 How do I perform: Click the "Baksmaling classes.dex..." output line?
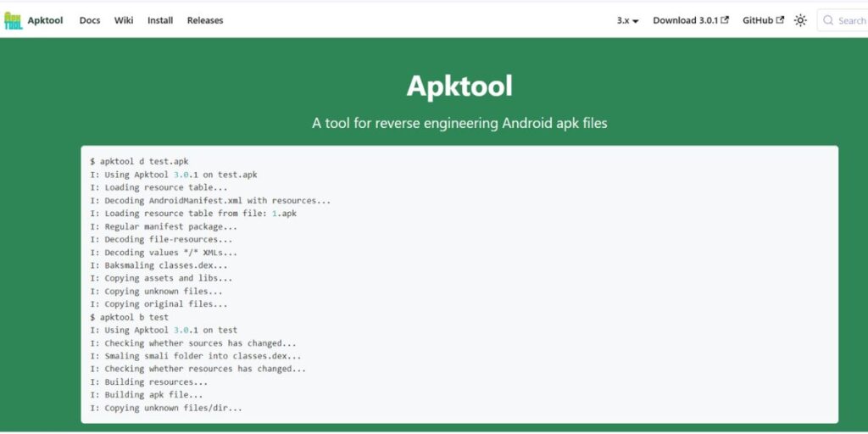point(161,265)
